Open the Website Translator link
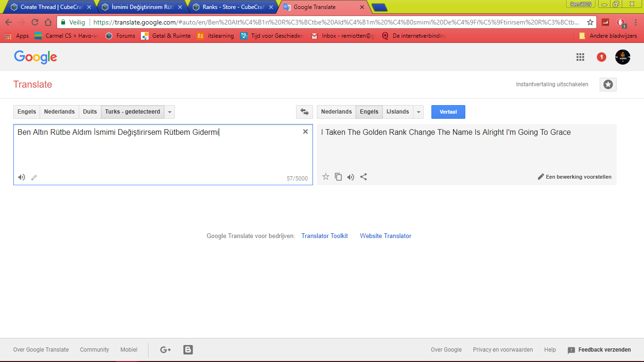The image size is (644, 362). point(386,236)
